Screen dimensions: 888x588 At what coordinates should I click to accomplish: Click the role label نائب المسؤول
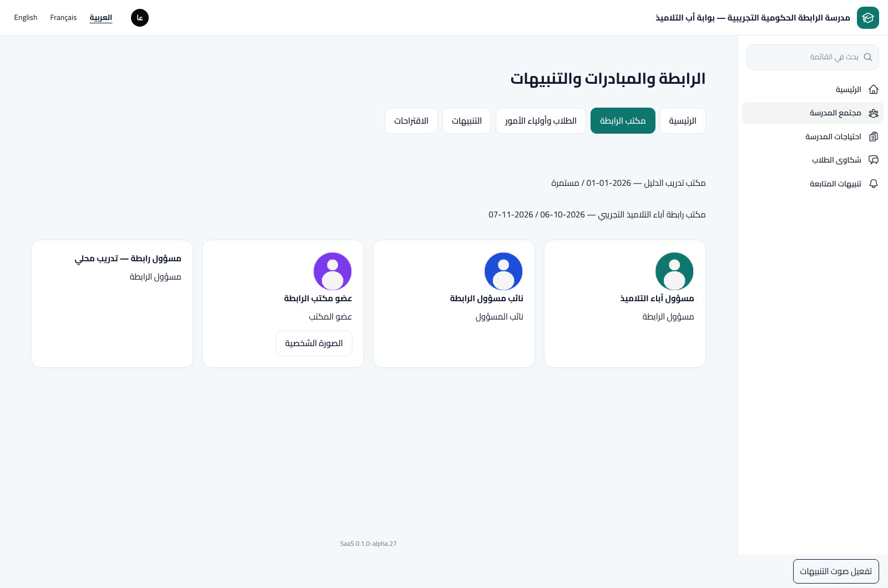(500, 317)
